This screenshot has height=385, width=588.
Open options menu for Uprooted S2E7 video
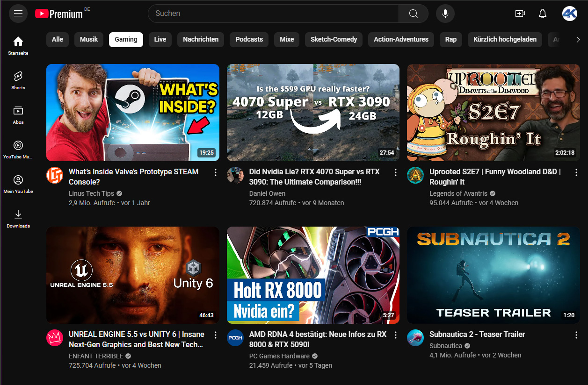[x=576, y=172]
